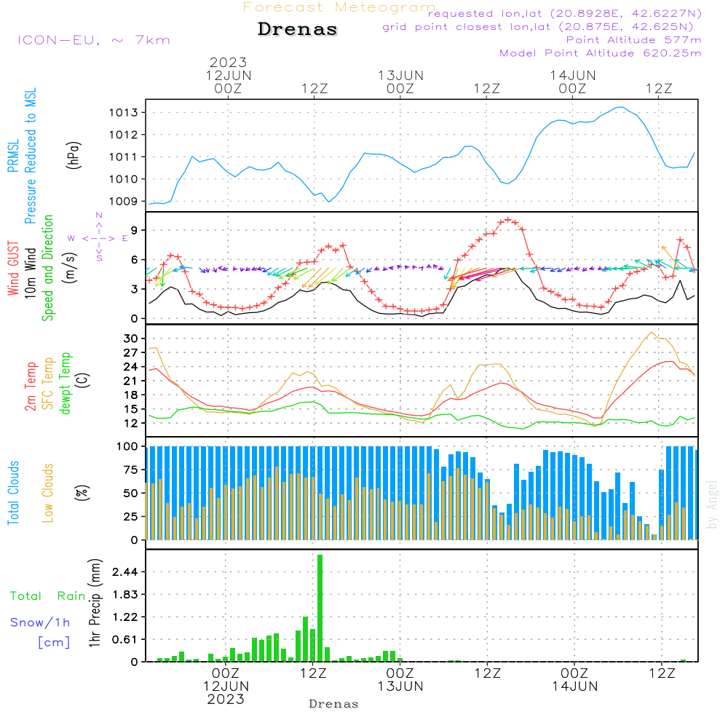Click the '1.22' precipitation axis value
Image resolution: width=728 pixels, height=728 pixels.
click(125, 617)
